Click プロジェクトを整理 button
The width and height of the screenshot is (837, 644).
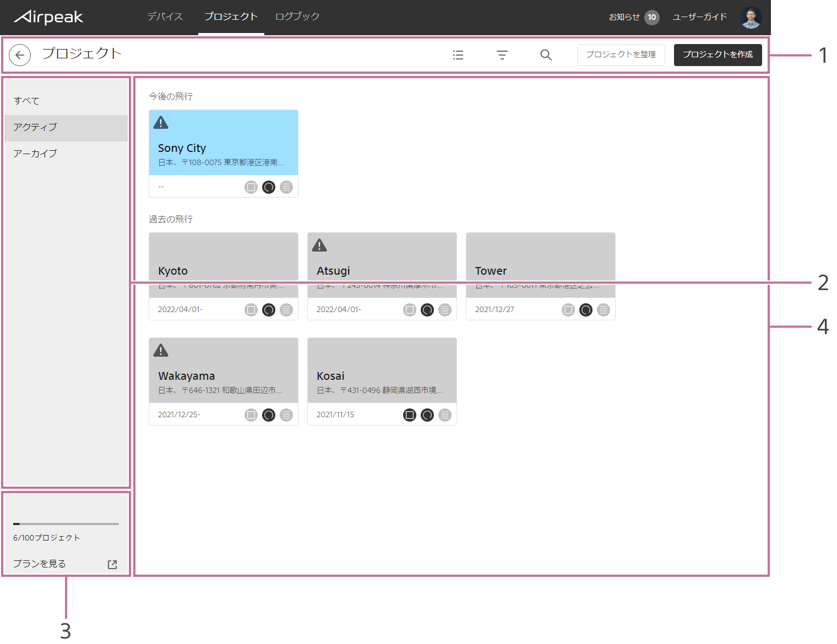[x=621, y=55]
